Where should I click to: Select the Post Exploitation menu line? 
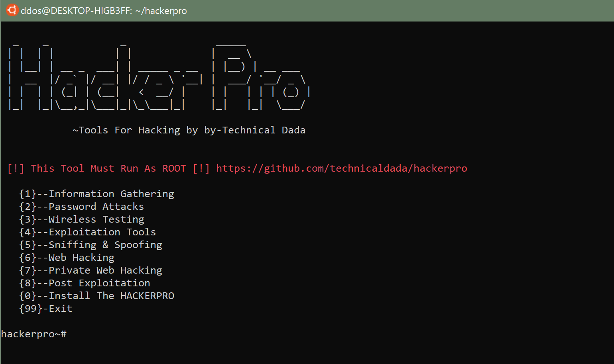click(x=85, y=283)
